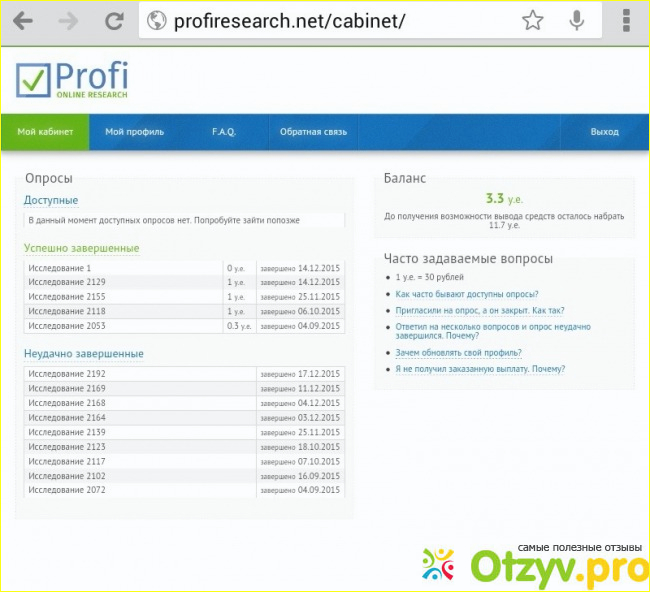Open 'Как часто бывают доступны опросы?' link
650x592 pixels.
tap(466, 294)
